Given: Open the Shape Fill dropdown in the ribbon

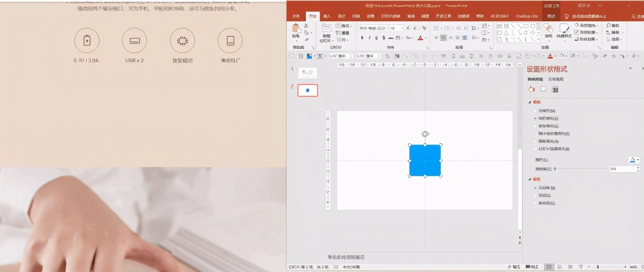Looking at the screenshot, I should (x=586, y=25).
